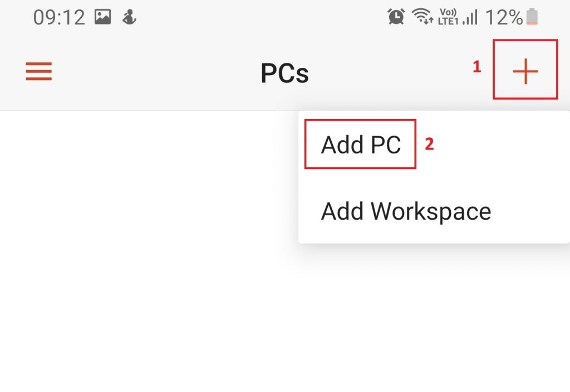Open the hamburger navigation menu
The width and height of the screenshot is (570, 392).
click(38, 72)
